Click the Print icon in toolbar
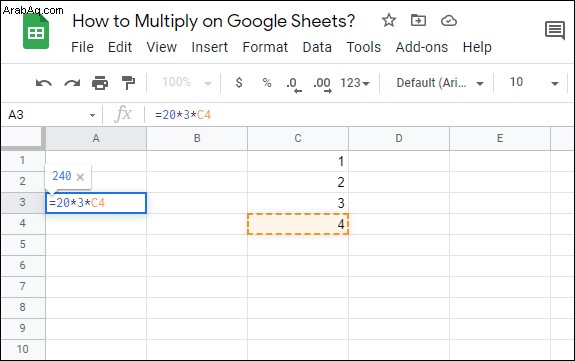 (100, 83)
